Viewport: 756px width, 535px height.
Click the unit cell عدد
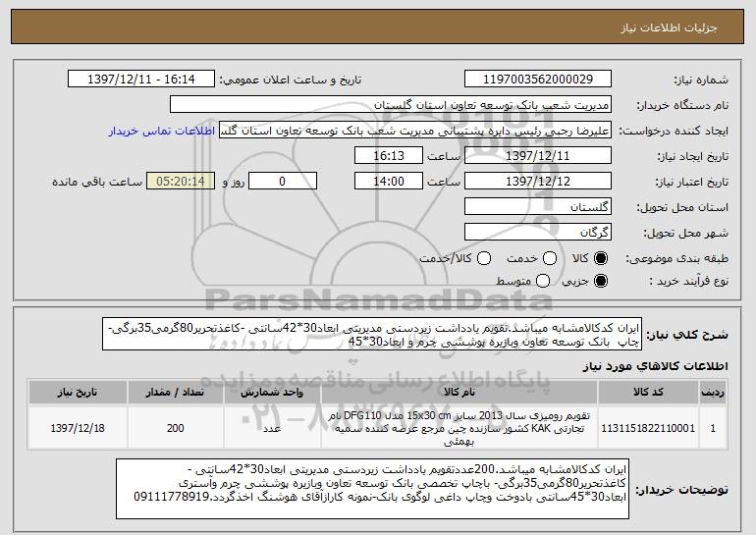272,428
